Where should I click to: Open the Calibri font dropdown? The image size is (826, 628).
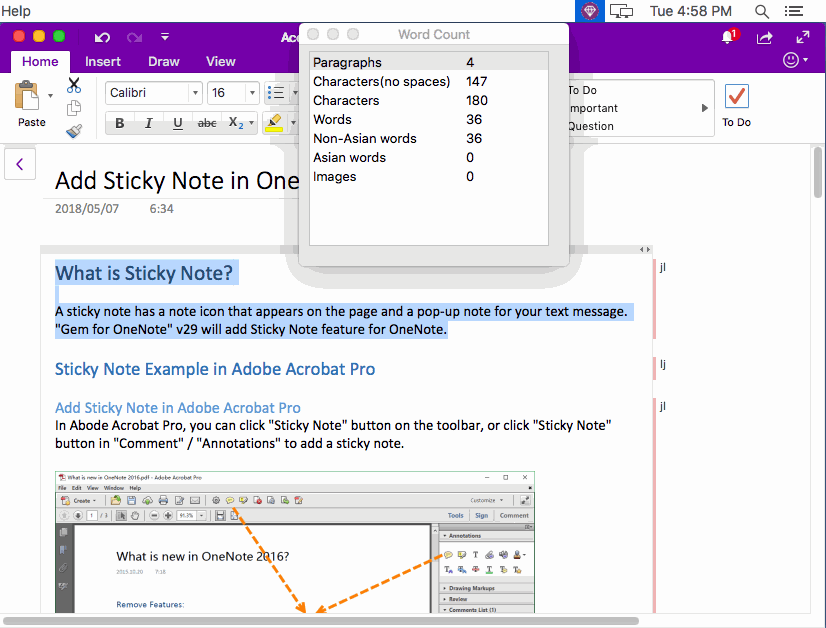(153, 92)
